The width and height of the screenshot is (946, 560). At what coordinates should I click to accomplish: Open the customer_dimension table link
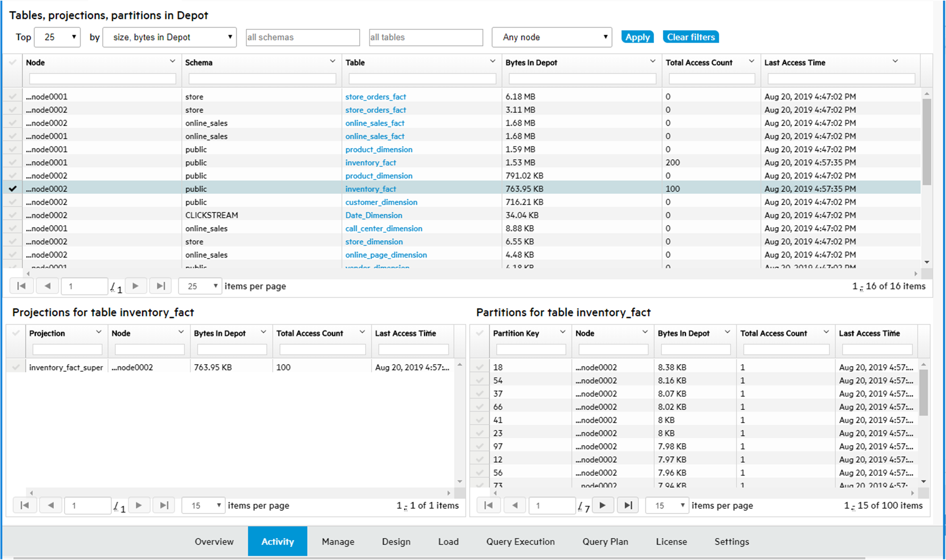pos(381,202)
